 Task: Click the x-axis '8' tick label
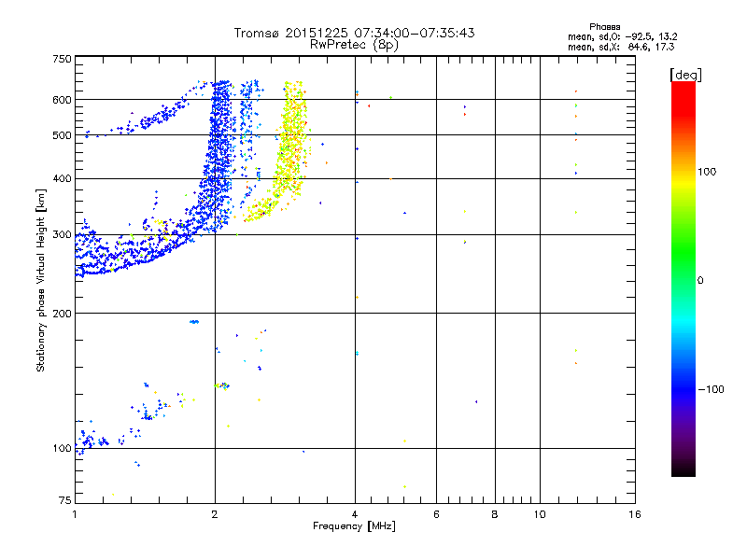495,514
